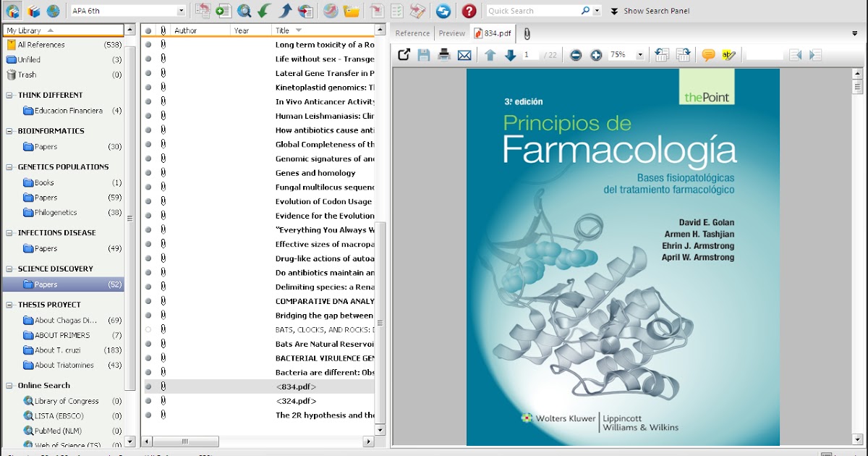The image size is (868, 456).
Task: Select the 834.pdf tab
Action: pyautogui.click(x=493, y=33)
